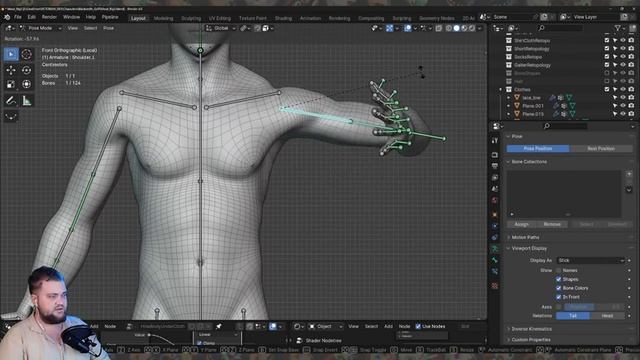Viewport: 640px width, 360px height.
Task: Toggle viewport overlays button
Action: point(408,28)
